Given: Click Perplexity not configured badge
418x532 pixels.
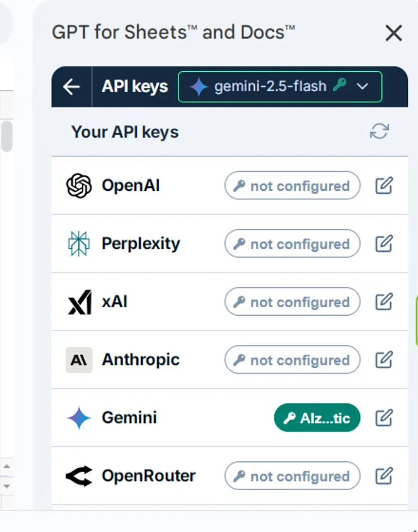Looking at the screenshot, I should click(292, 243).
